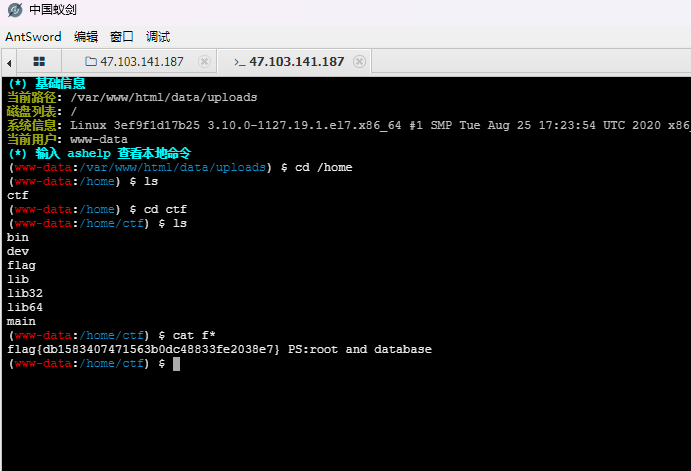Open the 调试 menu
The image size is (691, 471).
(158, 37)
